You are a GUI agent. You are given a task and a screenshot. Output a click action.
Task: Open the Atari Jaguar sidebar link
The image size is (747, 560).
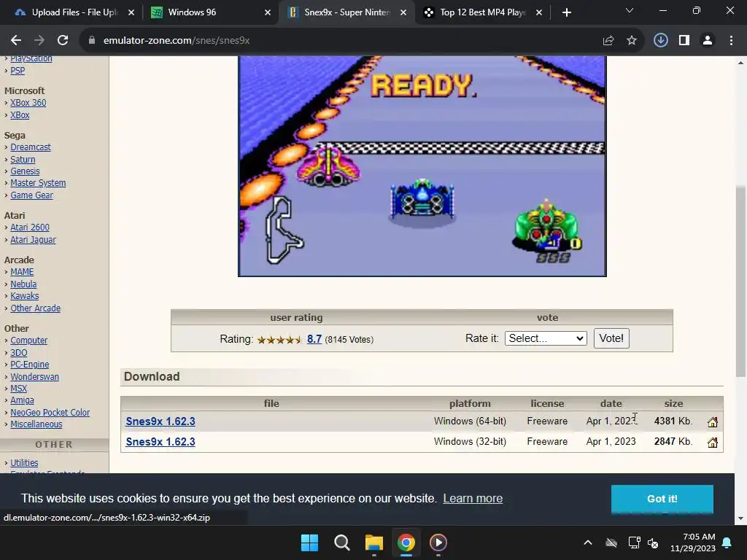click(33, 239)
